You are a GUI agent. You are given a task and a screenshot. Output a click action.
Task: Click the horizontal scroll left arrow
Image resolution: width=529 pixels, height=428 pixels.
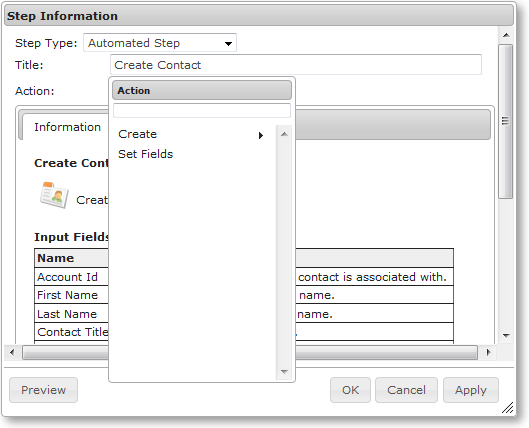12,352
